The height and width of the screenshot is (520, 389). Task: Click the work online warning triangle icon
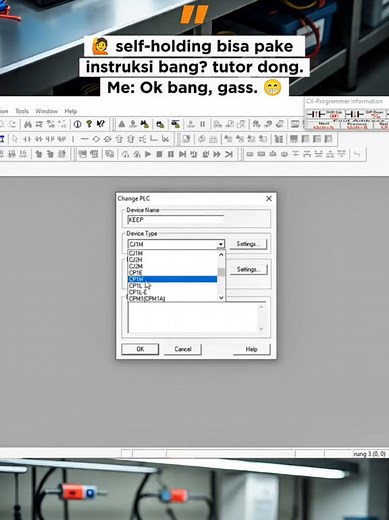(122, 124)
